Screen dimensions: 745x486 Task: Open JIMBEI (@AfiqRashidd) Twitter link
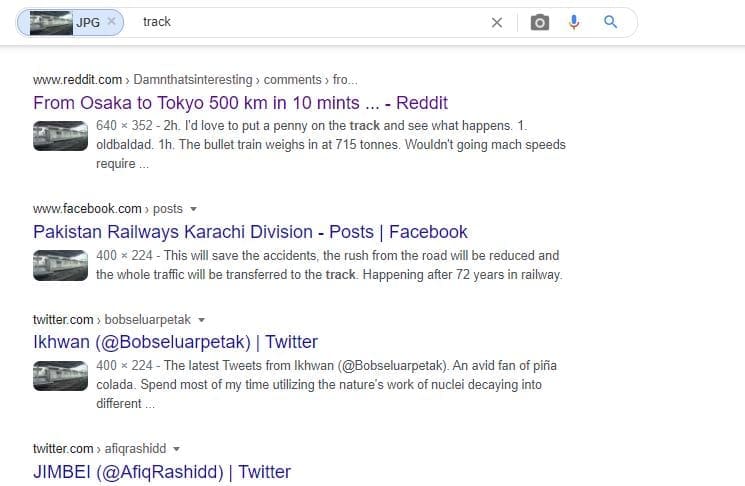[162, 472]
